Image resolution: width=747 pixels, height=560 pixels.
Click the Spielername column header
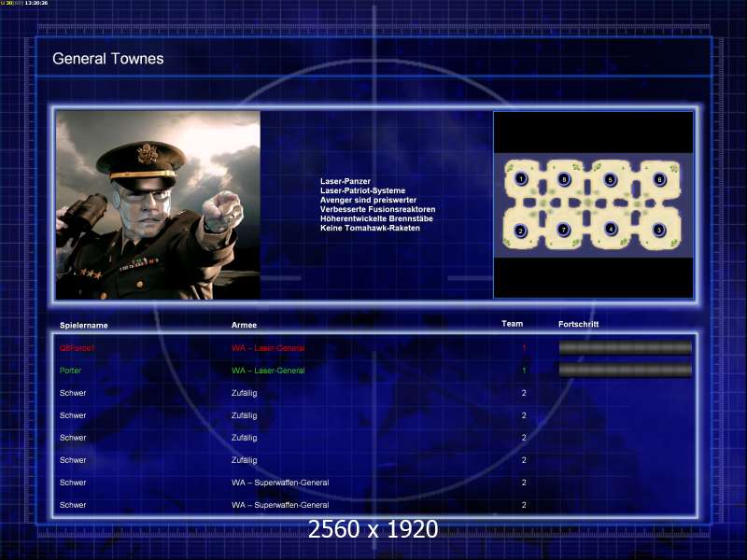pyautogui.click(x=84, y=325)
